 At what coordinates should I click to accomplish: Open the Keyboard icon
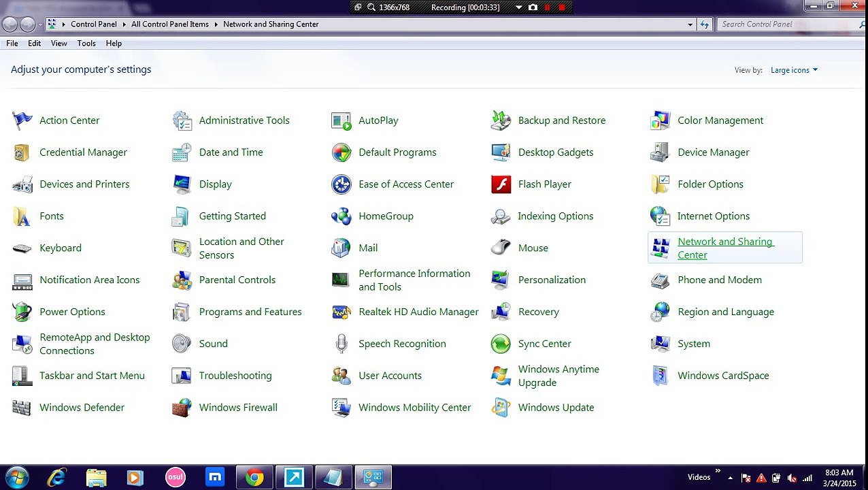[x=22, y=248]
